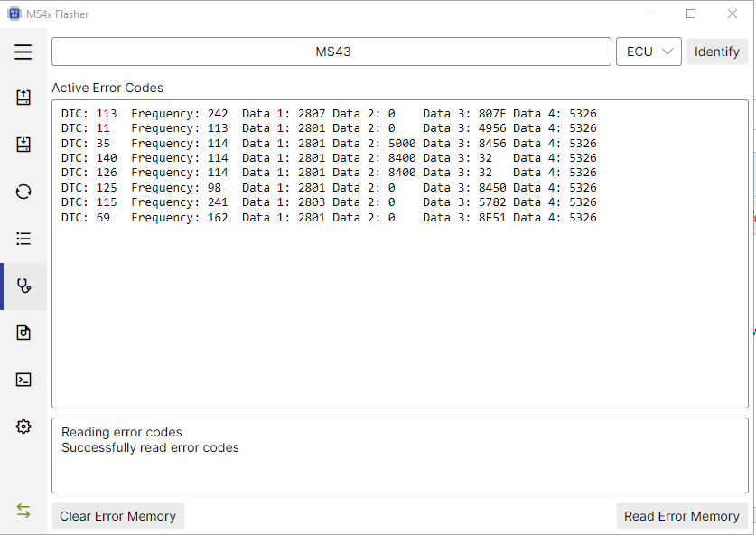756x535 pixels.
Task: Open the terminal console icon
Action: pyautogui.click(x=23, y=380)
